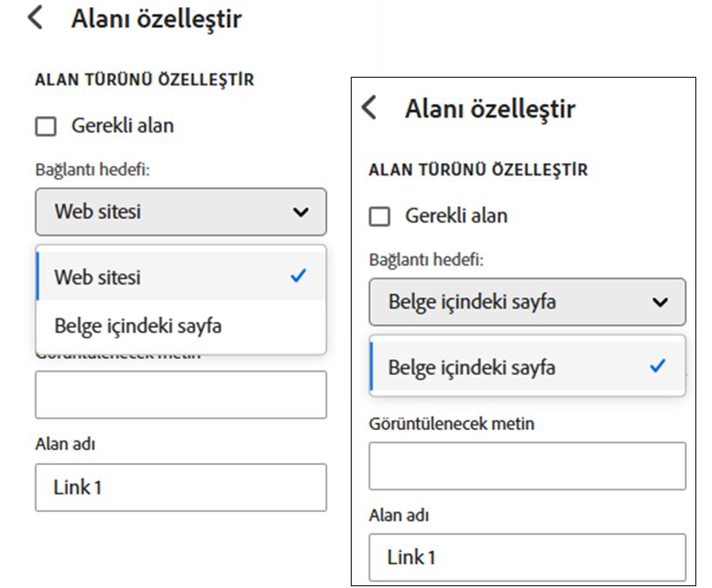
Task: Go back using left panel's back arrow
Action: [36, 17]
